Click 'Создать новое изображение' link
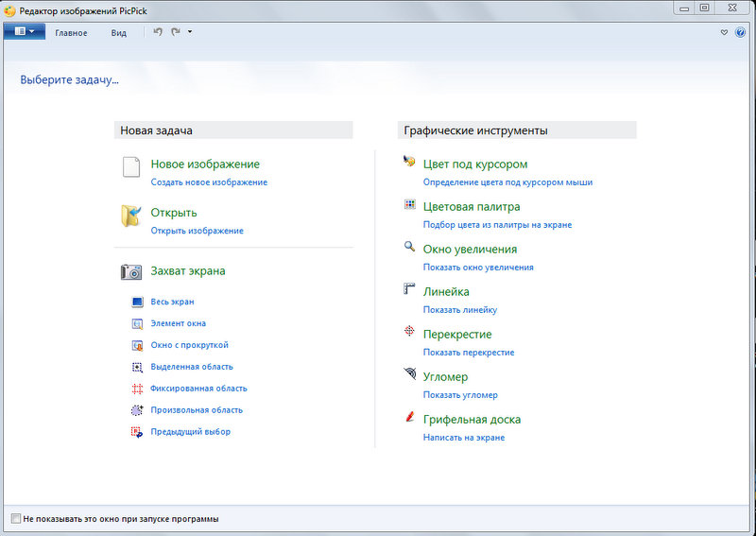 click(x=209, y=182)
